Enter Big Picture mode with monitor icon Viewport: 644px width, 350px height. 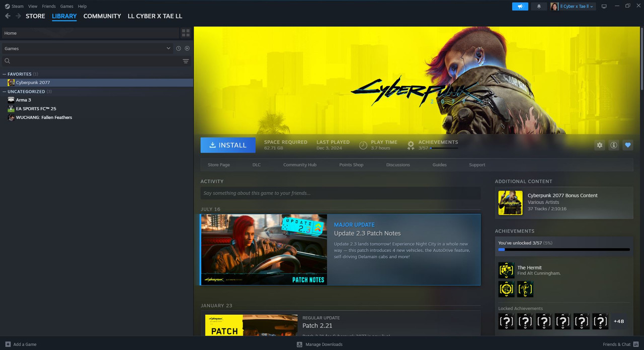(604, 6)
